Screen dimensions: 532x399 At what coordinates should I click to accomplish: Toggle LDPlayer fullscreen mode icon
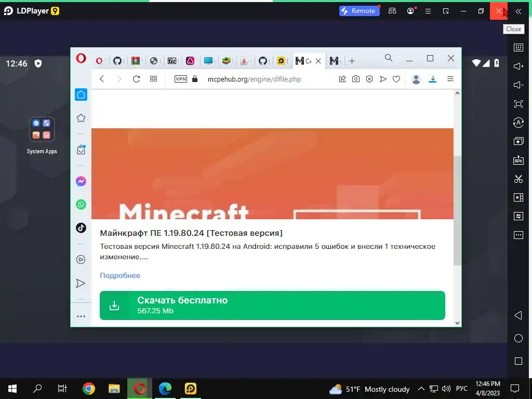518,104
